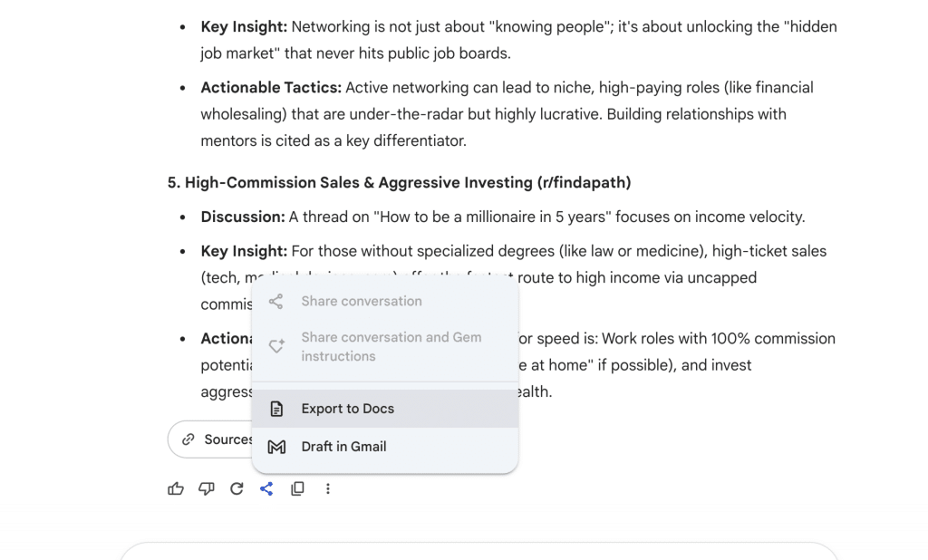Click the Sources label text

[227, 439]
